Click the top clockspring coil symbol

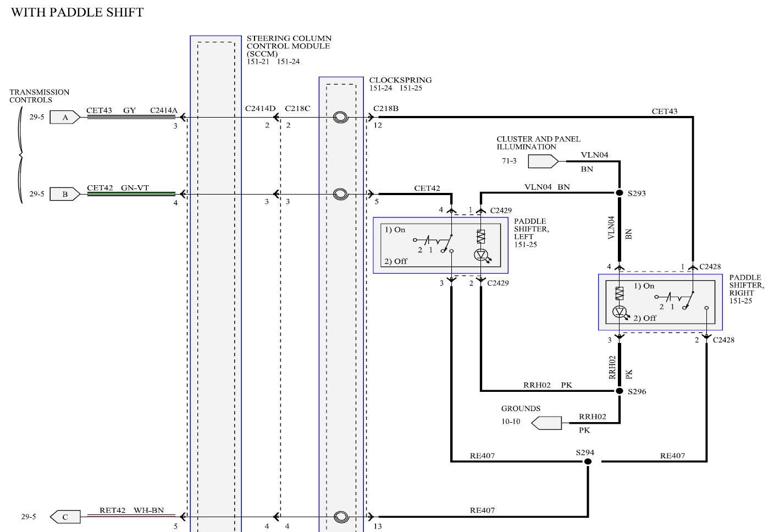click(x=341, y=117)
